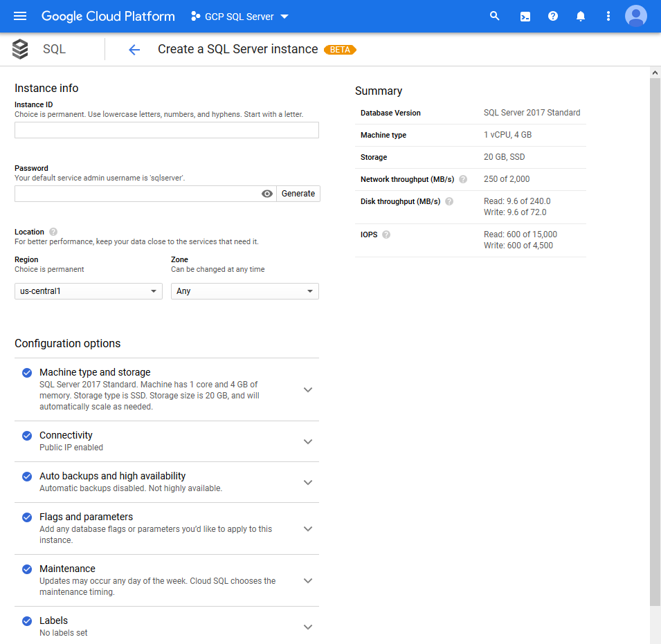Click 'Public IP enabled' description
This screenshot has height=644, width=661.
pos(71,448)
